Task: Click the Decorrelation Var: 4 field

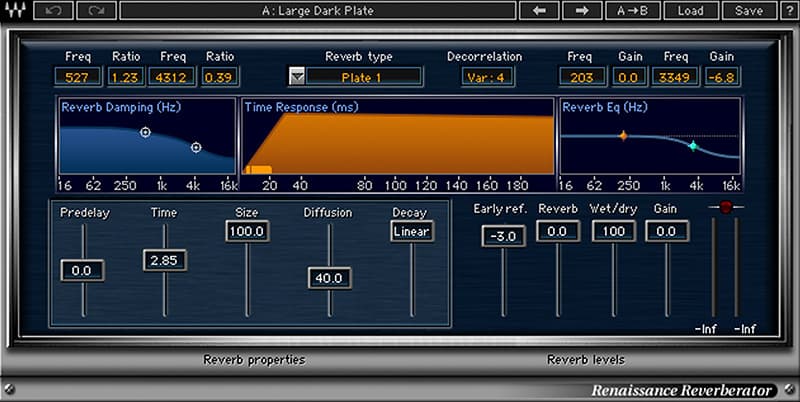Action: [x=487, y=77]
